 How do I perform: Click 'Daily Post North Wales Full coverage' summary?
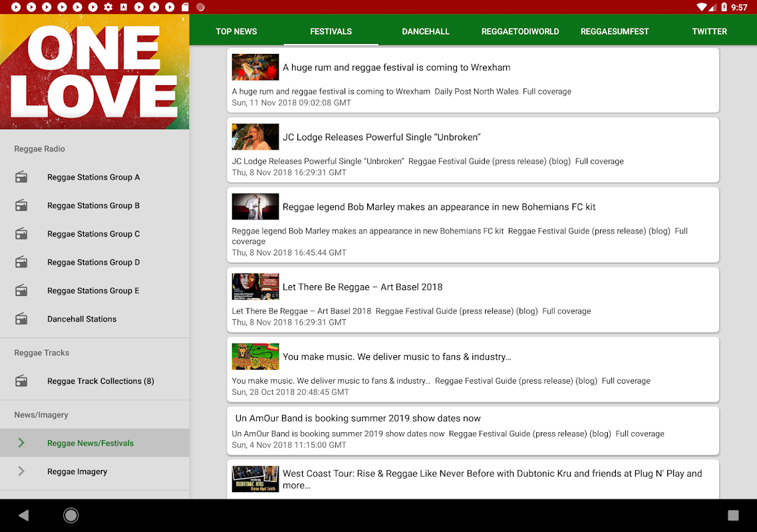point(503,92)
